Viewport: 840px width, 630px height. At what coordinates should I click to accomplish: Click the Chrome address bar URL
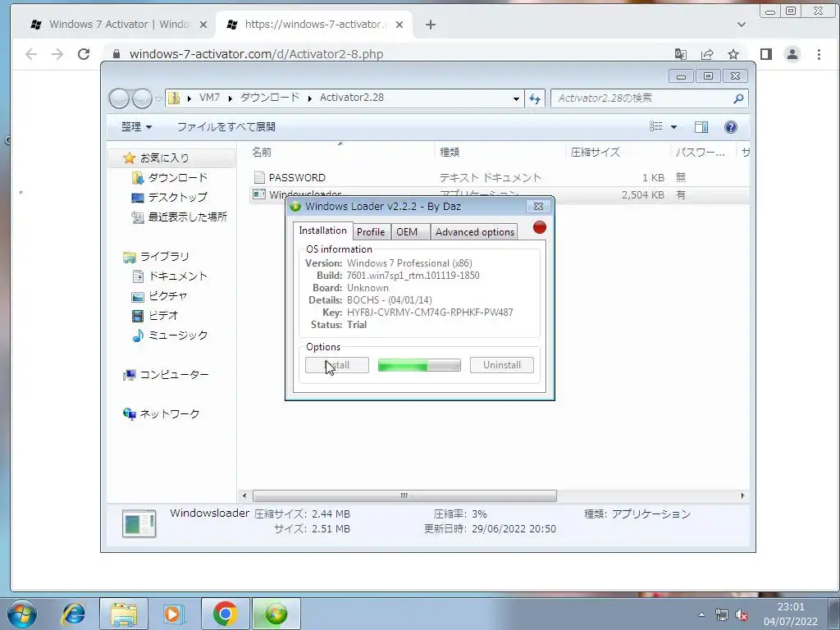click(257, 54)
